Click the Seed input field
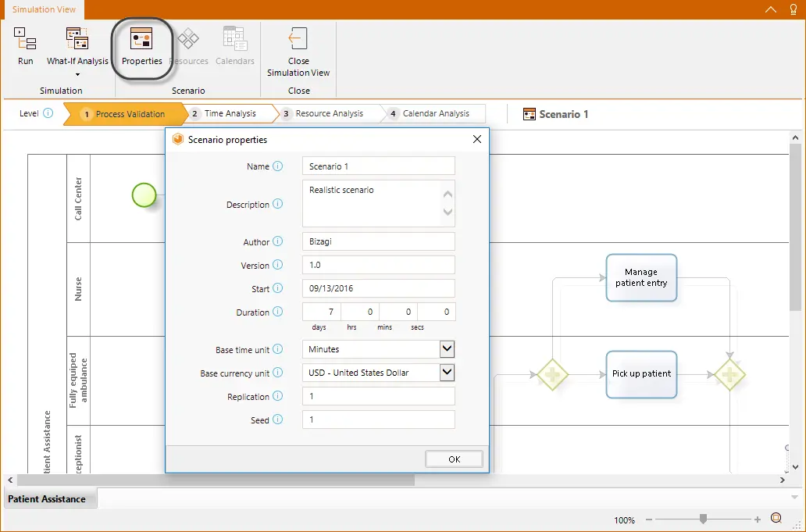Screen dimensions: 806x532 (378, 420)
